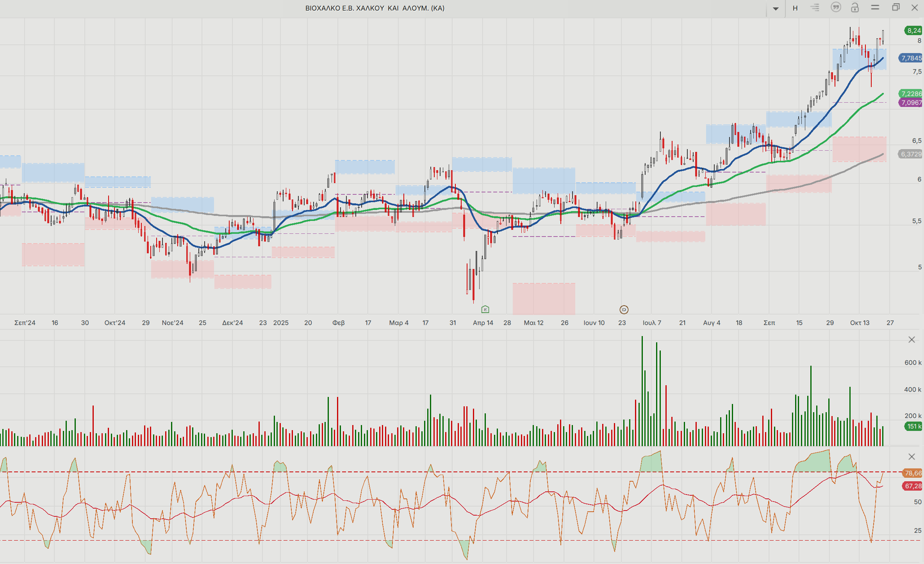Viewport: 924px width, 564px height.
Task: Click the green 8,24 last price label
Action: click(913, 30)
